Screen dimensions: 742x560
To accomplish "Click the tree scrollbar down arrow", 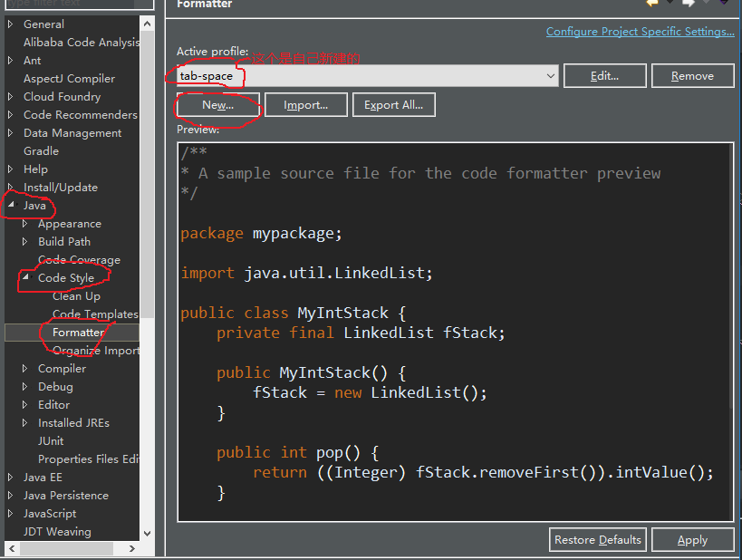I will (147, 534).
